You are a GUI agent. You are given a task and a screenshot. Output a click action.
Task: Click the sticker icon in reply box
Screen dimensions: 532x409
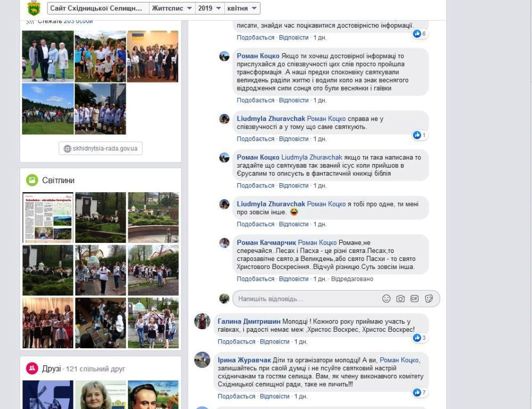[x=429, y=299]
